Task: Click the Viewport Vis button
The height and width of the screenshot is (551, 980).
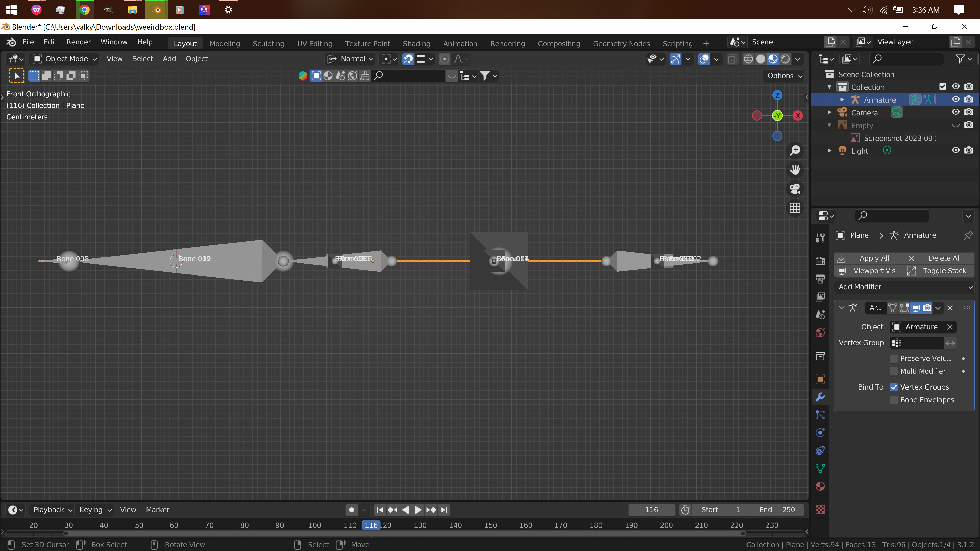Action: [869, 271]
